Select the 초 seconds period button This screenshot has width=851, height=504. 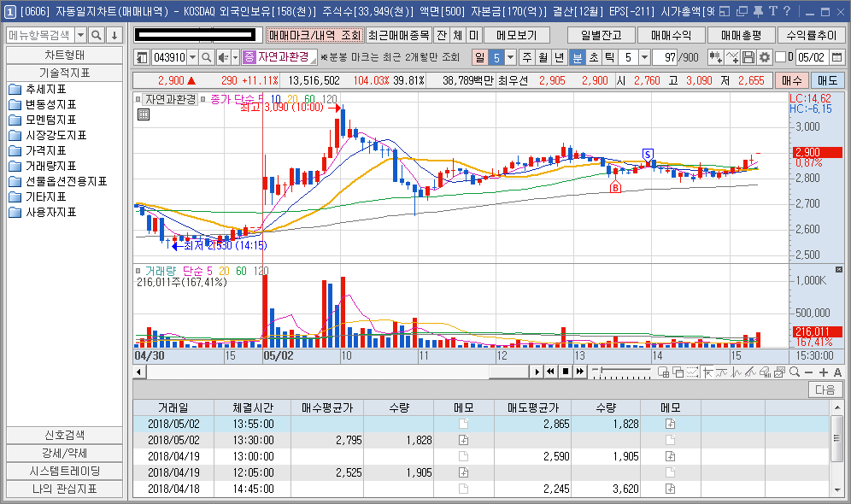[x=594, y=57]
